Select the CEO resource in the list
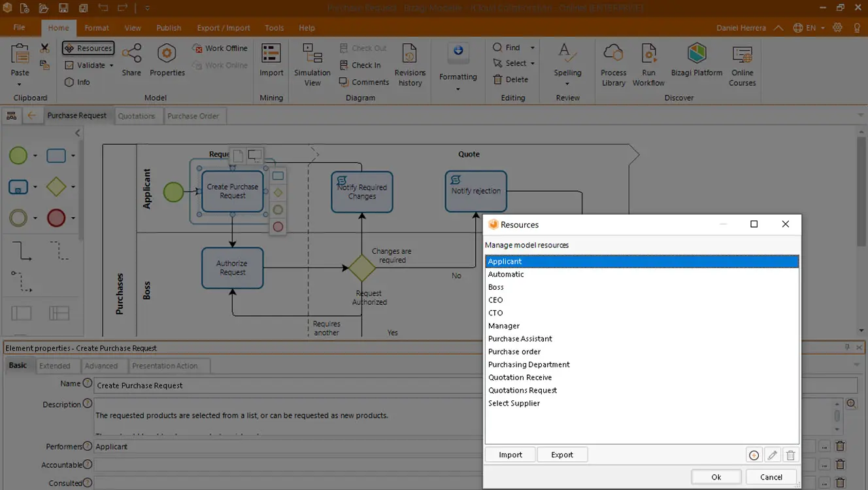868x490 pixels. [x=642, y=300]
